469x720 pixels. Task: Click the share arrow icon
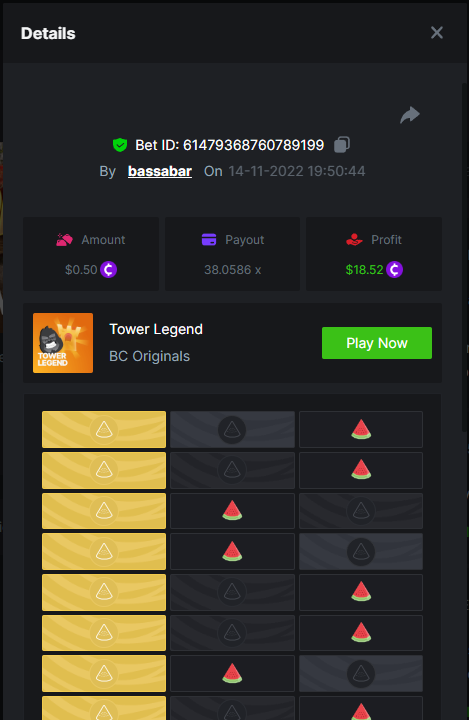(410, 115)
